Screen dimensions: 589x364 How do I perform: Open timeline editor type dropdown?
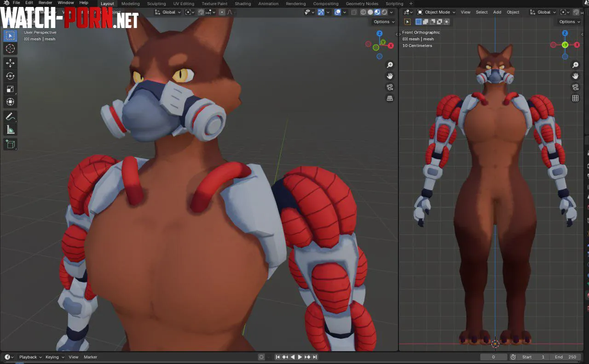(x=9, y=357)
